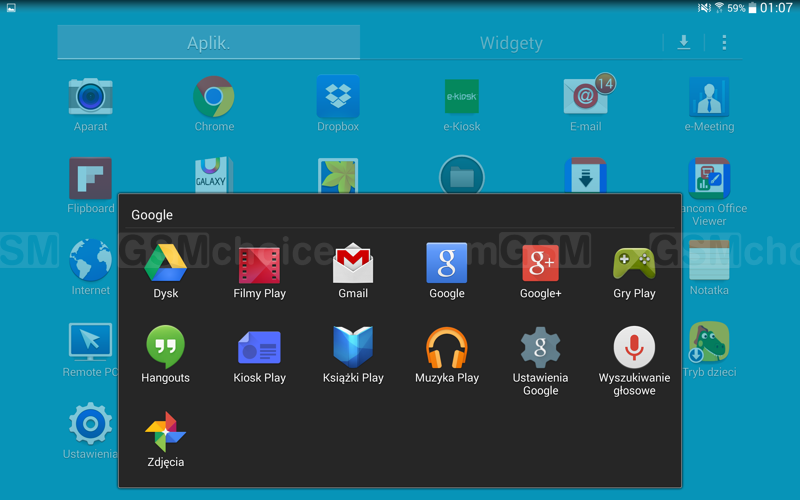Rename folder by tapping Google title
Image resolution: width=800 pixels, height=500 pixels.
click(153, 215)
